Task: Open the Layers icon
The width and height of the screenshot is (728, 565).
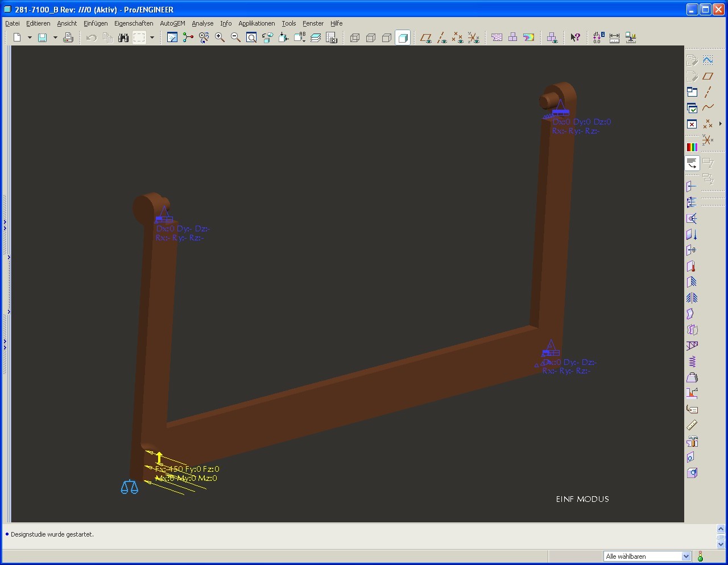Action: (316, 38)
